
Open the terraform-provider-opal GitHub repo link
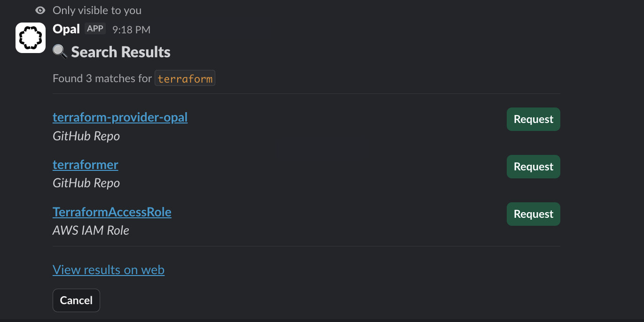[x=119, y=117]
